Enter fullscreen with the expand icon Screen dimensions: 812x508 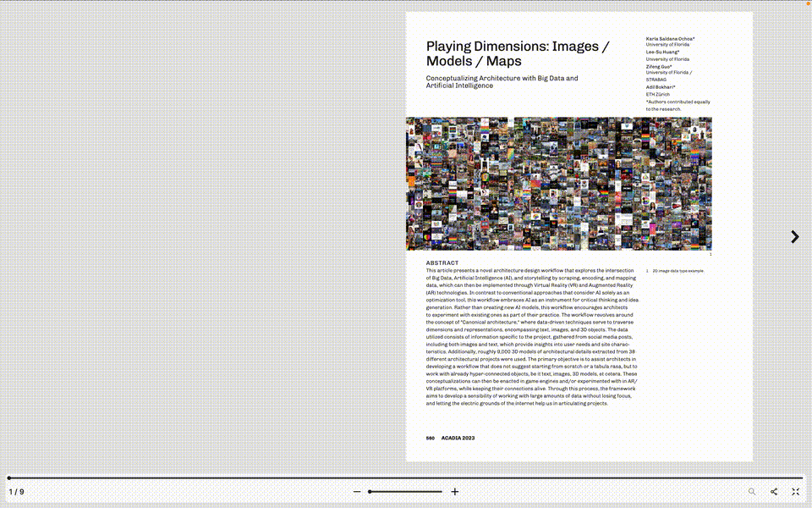[x=795, y=491]
